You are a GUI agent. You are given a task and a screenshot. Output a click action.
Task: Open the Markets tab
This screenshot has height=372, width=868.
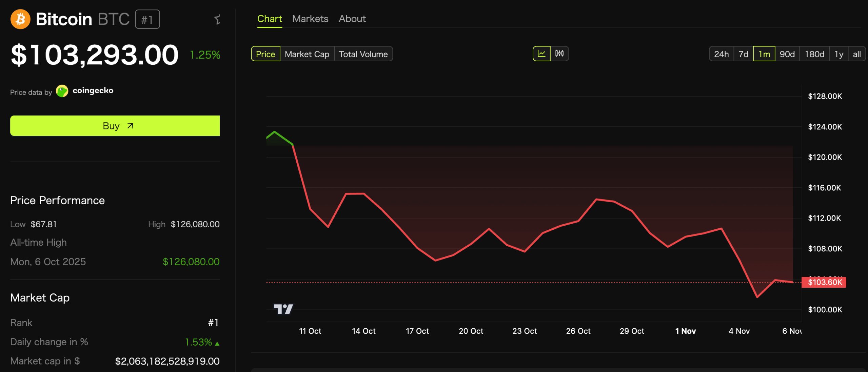coord(310,19)
